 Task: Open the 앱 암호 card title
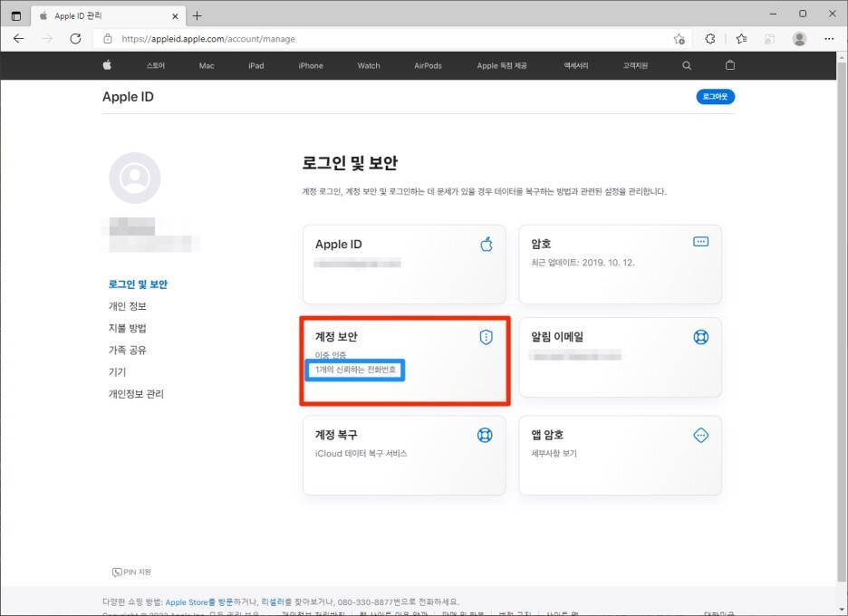click(547, 434)
